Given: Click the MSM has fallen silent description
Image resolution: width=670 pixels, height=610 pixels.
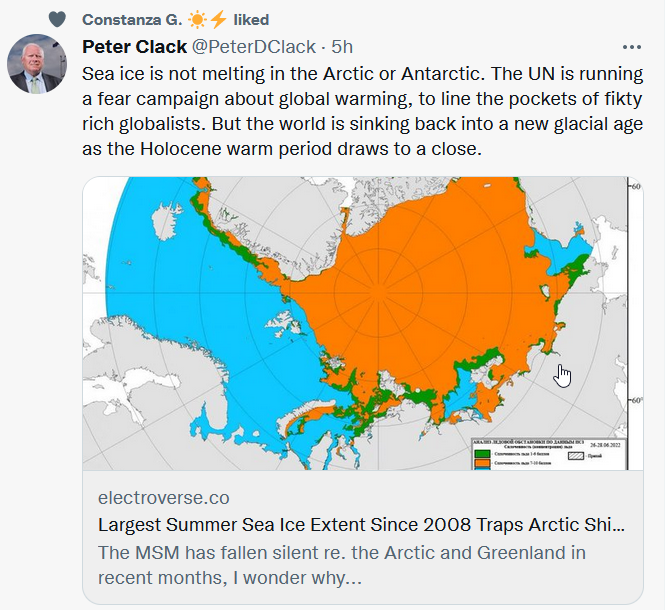Looking at the screenshot, I should [342, 565].
